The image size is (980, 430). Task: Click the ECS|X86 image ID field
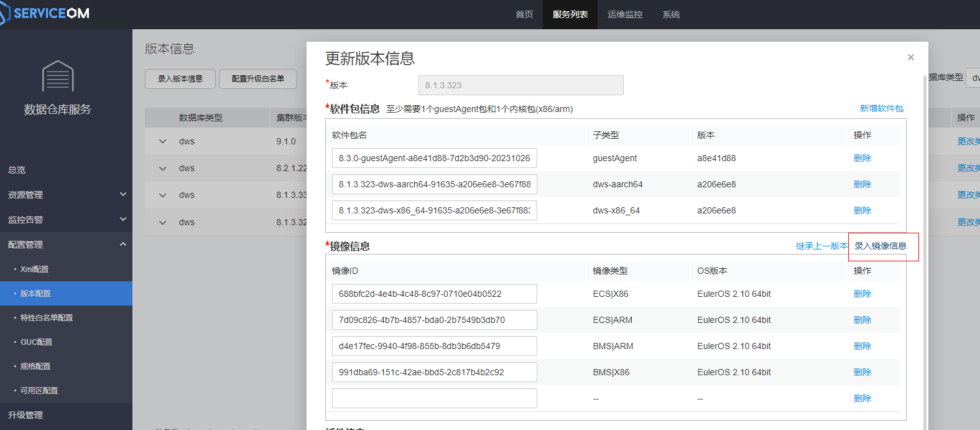[x=435, y=294]
